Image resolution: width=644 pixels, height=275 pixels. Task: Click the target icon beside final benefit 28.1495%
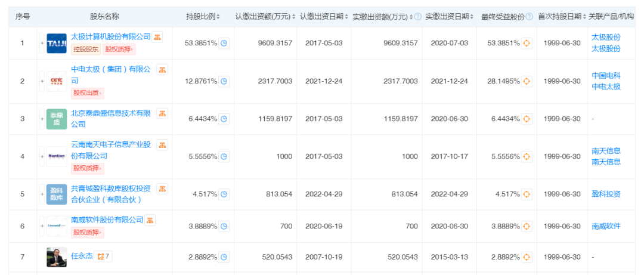pos(527,81)
